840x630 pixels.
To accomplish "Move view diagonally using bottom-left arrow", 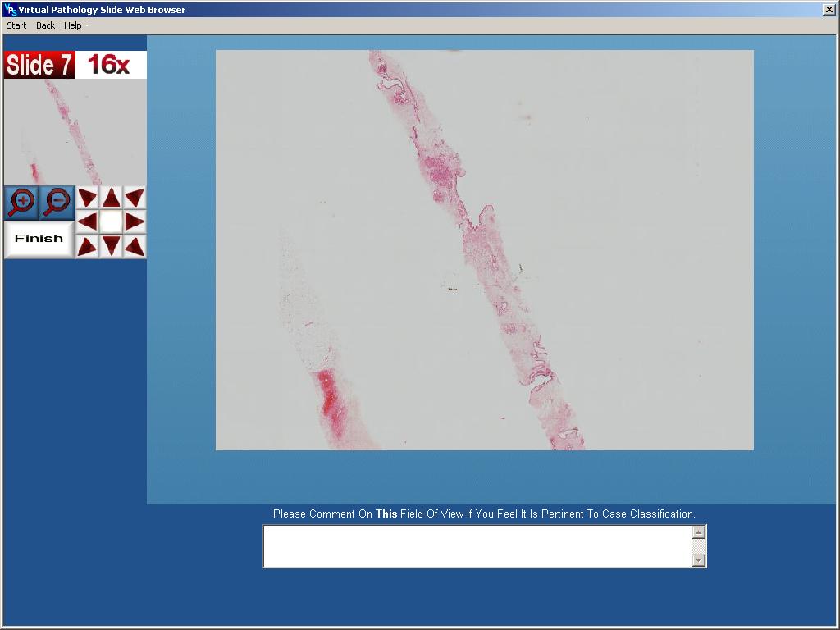I will click(88, 245).
